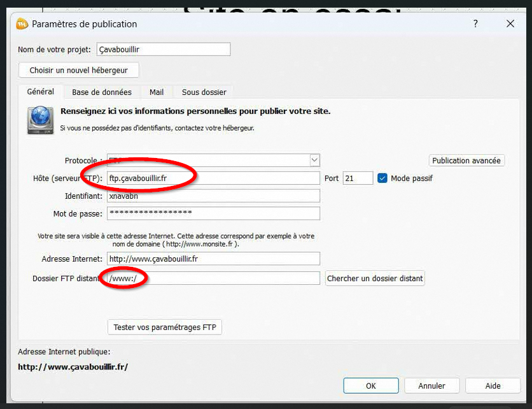Close the Paramètres de publication dialog
This screenshot has width=532, height=409.
coord(510,24)
